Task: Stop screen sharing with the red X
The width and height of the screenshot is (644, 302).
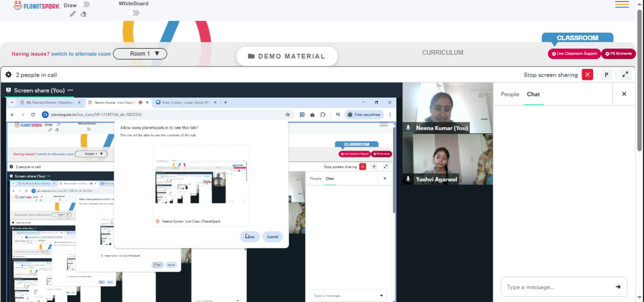Action: pos(587,75)
